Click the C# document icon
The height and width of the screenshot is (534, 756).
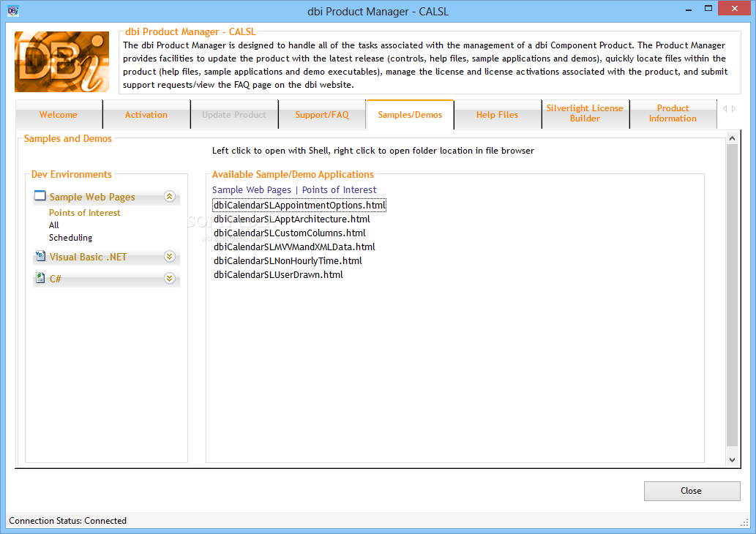tap(40, 278)
